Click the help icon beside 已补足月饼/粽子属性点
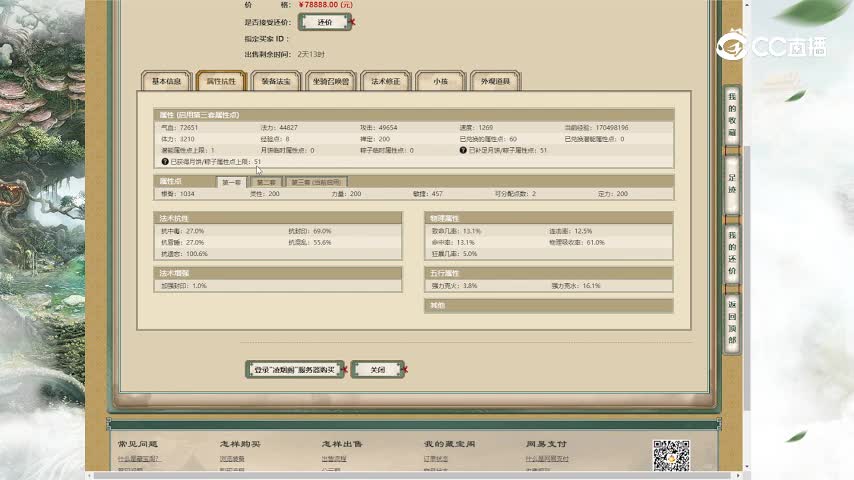Viewport: 854px width, 480px height. [x=463, y=151]
